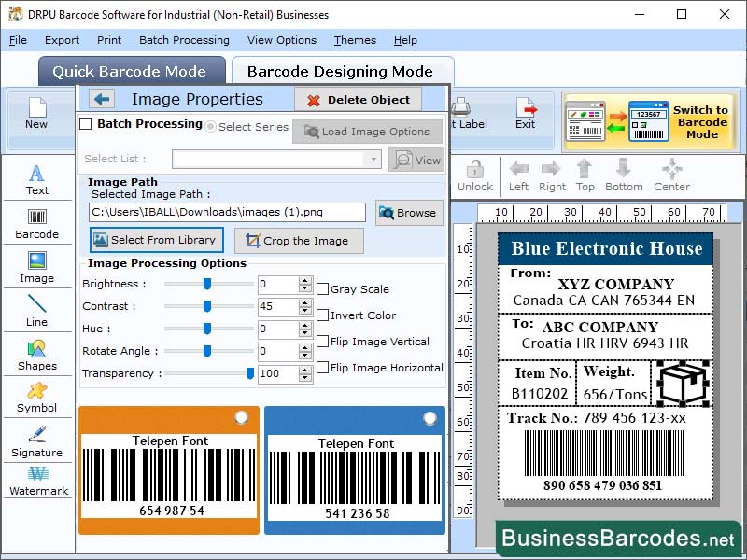This screenshot has width=747, height=560.
Task: Open the Export menu
Action: 63,40
